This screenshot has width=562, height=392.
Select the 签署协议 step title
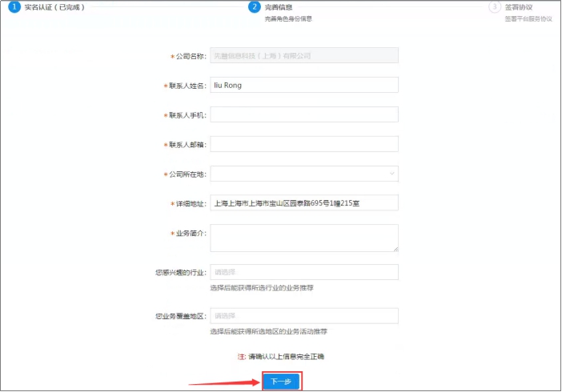click(x=518, y=7)
